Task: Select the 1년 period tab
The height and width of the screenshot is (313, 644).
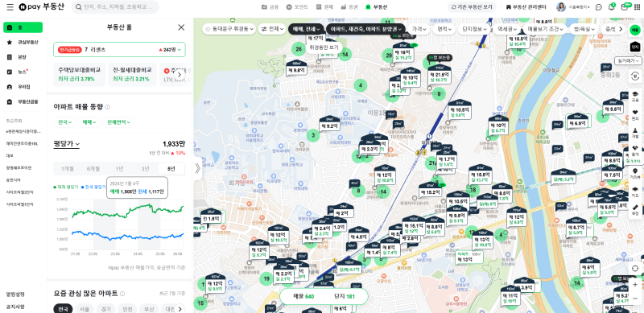Action: pyautogui.click(x=119, y=169)
